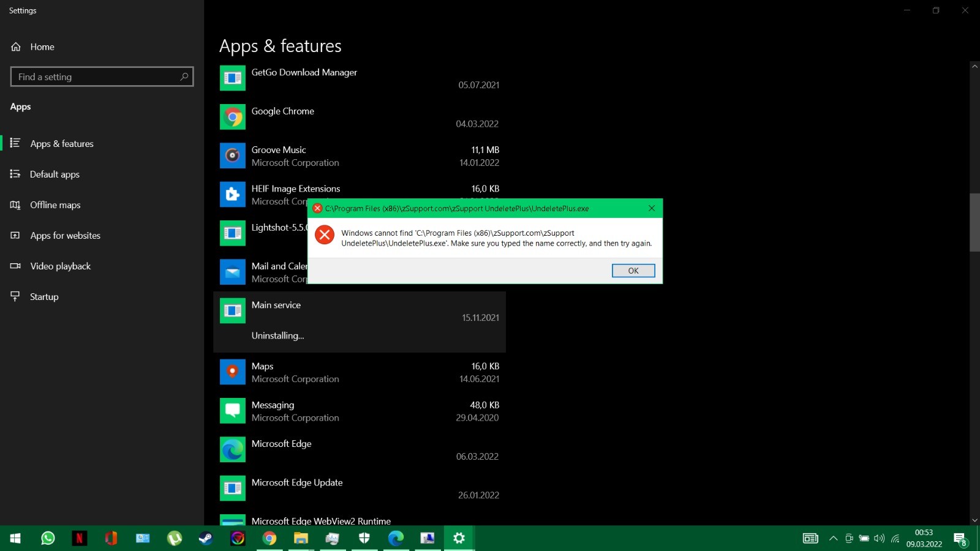The width and height of the screenshot is (980, 551).
Task: Open the notification Action Center
Action: (960, 539)
